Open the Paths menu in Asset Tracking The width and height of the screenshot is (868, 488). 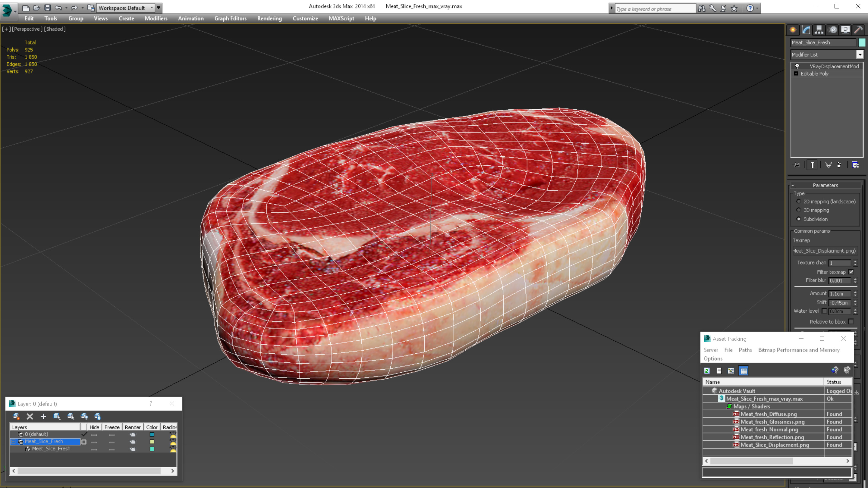click(745, 350)
